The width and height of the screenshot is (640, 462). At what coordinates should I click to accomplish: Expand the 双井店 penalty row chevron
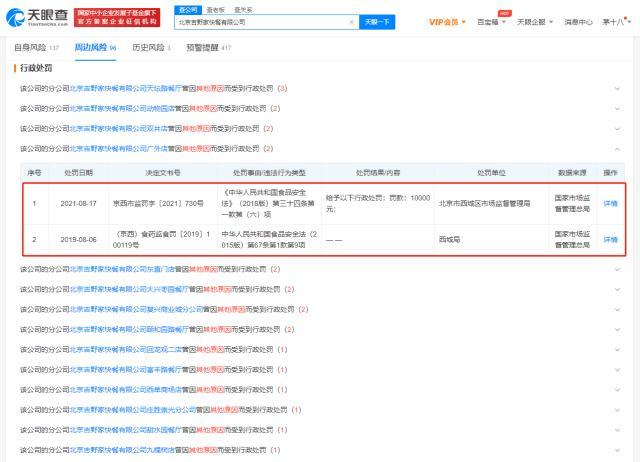click(x=617, y=129)
